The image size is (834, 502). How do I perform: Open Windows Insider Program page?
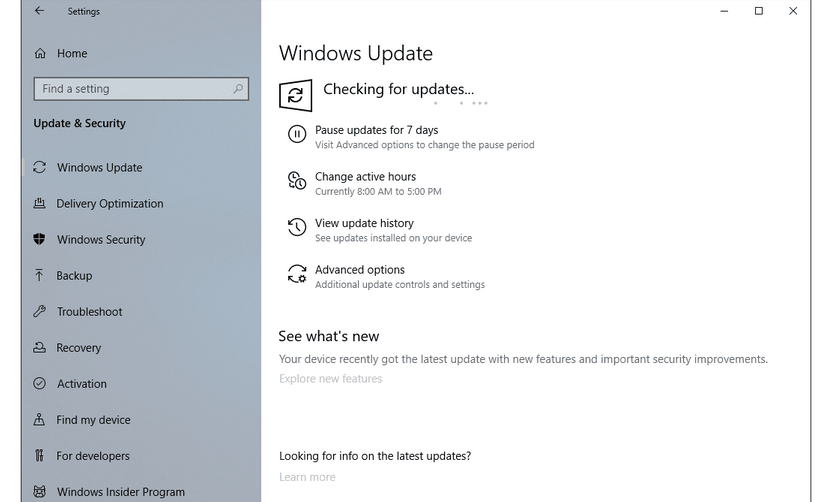point(121,492)
